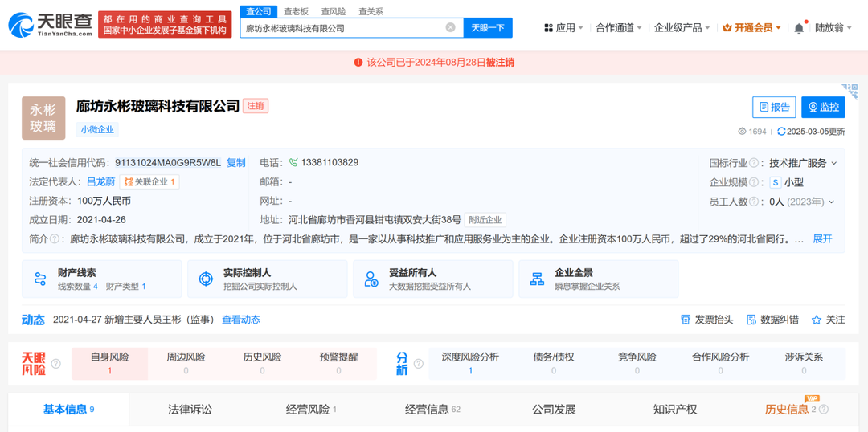This screenshot has width=868, height=432.
Task: Click the 关注 star icon
Action: tap(816, 320)
